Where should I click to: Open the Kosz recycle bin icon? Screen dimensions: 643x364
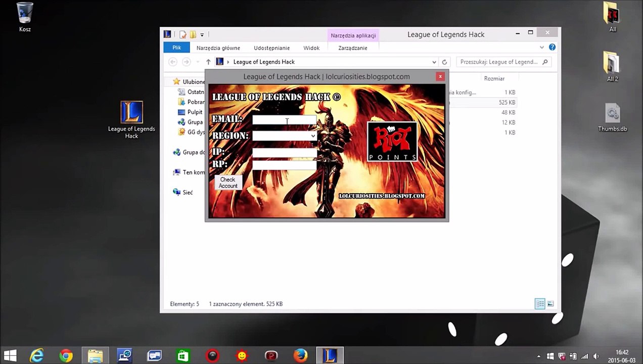tap(25, 17)
